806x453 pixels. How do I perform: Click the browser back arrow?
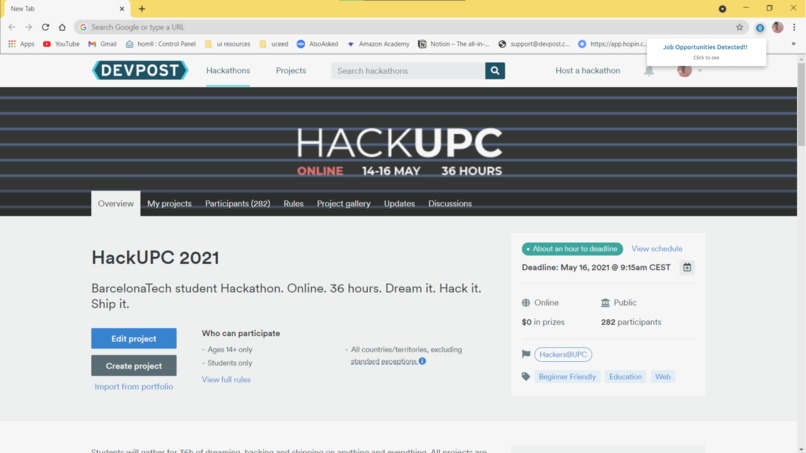tap(12, 27)
